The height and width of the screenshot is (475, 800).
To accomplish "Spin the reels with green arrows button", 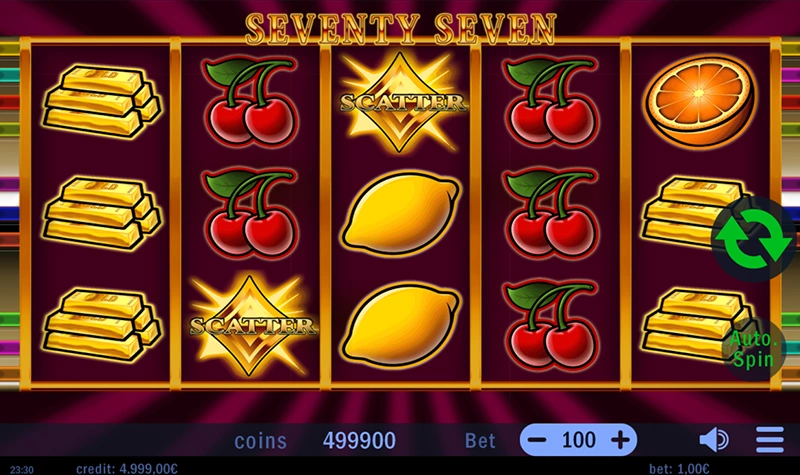I will (754, 238).
